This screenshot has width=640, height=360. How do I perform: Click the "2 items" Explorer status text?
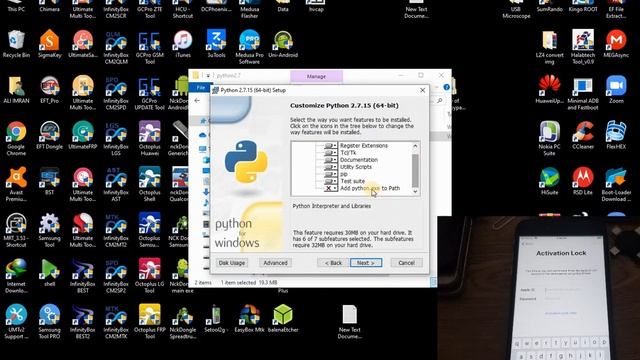tap(203, 282)
